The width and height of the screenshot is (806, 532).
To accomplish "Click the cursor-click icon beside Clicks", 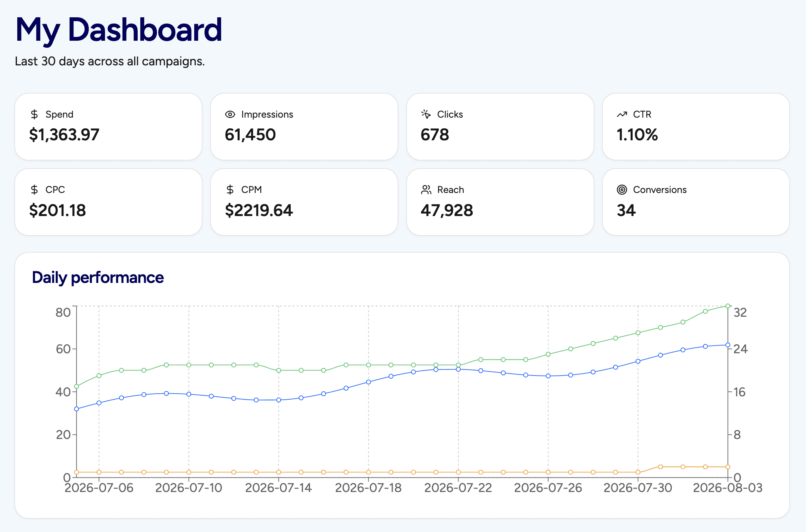I will [426, 114].
